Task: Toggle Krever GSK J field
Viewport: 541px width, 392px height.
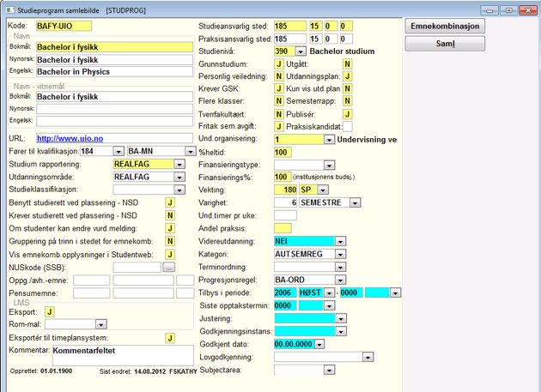Action: [279, 88]
